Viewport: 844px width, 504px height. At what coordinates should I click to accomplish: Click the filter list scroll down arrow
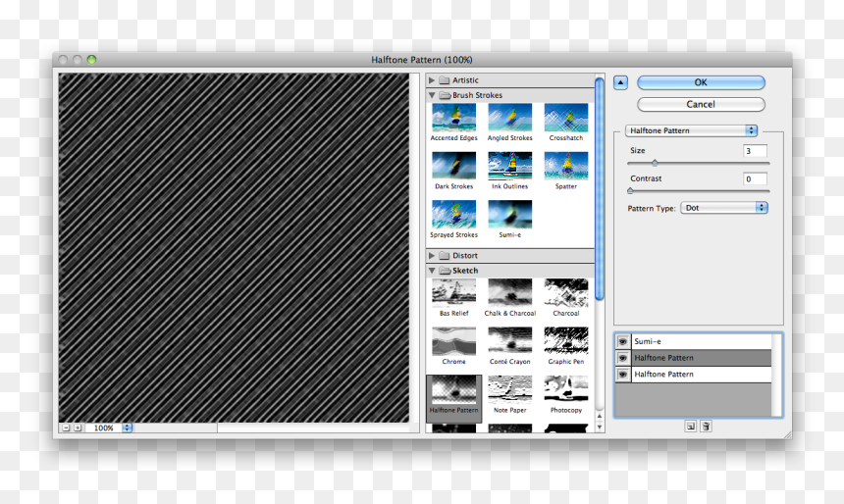599,428
